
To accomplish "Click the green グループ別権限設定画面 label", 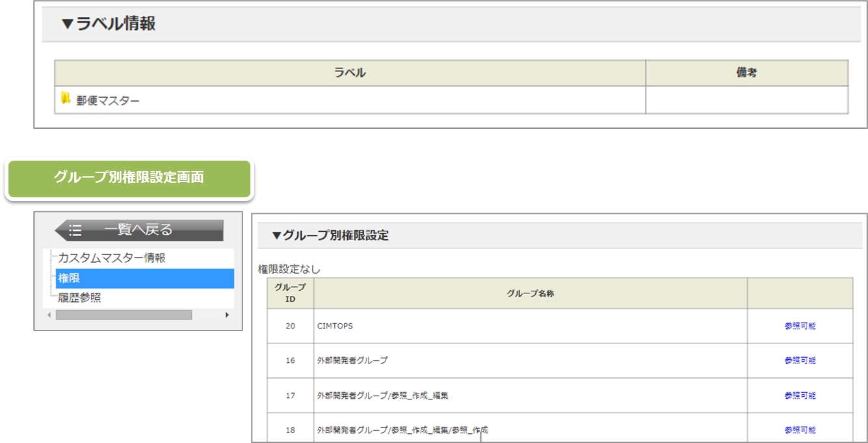I will click(129, 178).
